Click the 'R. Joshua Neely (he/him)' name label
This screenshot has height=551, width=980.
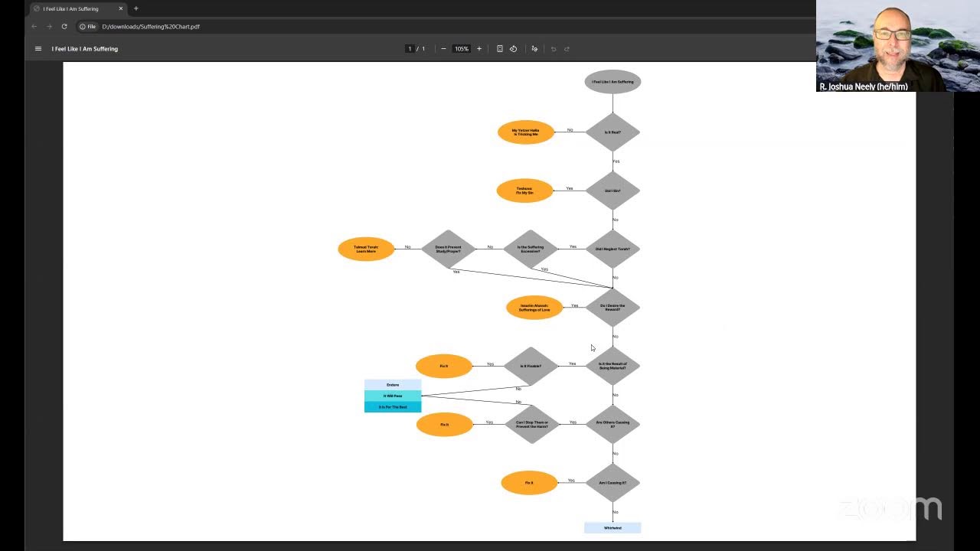(x=863, y=86)
